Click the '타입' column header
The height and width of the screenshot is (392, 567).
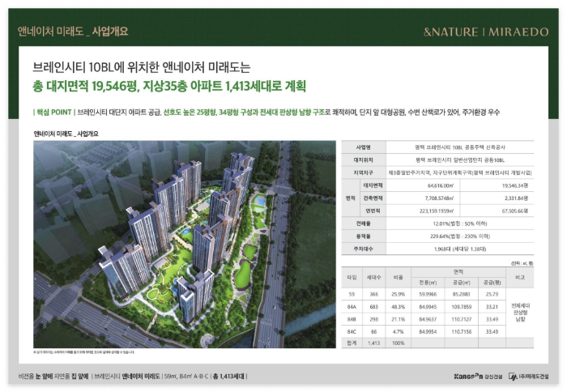click(352, 277)
